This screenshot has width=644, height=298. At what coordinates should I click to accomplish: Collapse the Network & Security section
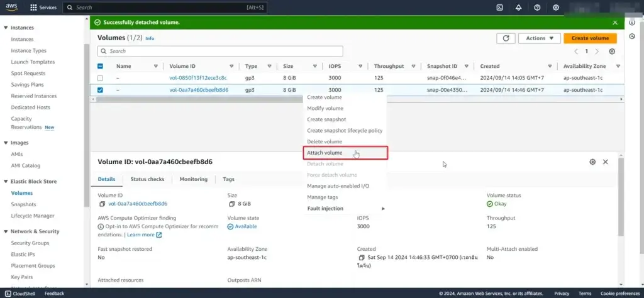[6, 231]
